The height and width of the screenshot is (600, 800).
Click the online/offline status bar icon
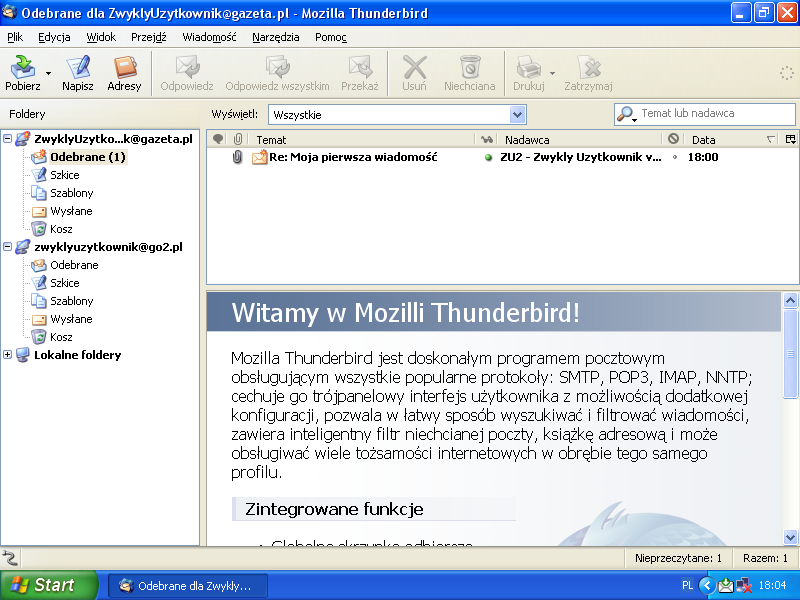(10, 558)
